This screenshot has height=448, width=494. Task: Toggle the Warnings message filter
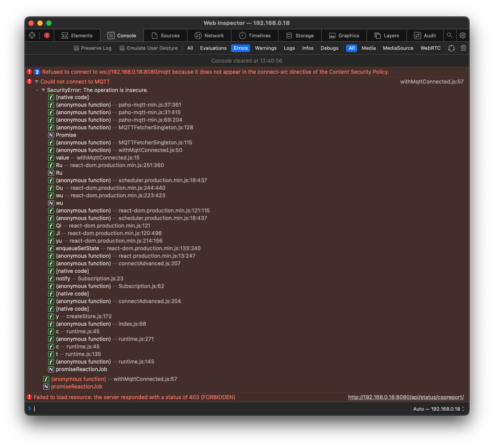click(266, 48)
